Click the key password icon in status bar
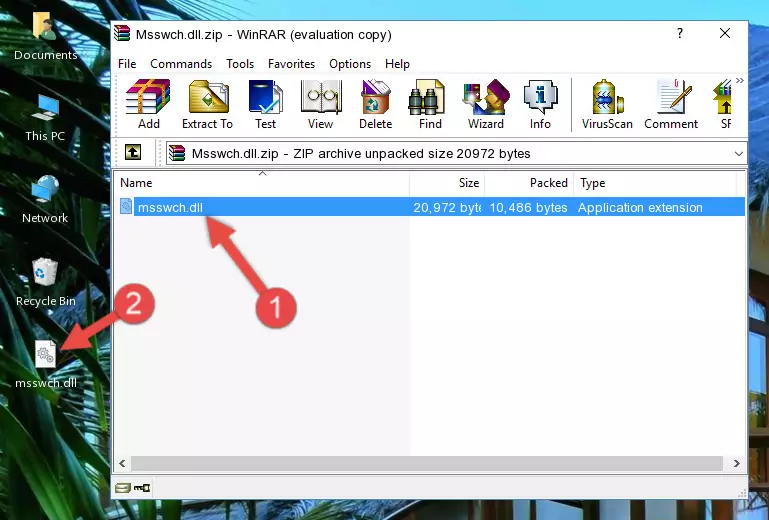769x520 pixels. (142, 488)
